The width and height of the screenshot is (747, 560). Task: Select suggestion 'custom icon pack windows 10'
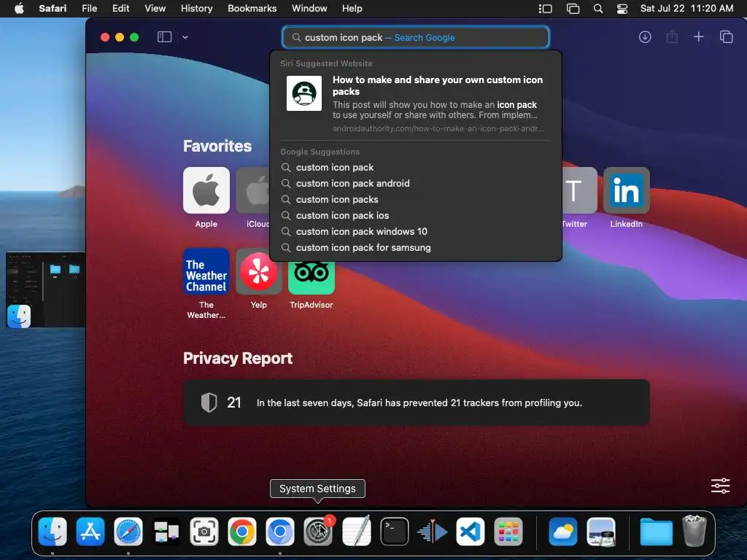(415, 231)
